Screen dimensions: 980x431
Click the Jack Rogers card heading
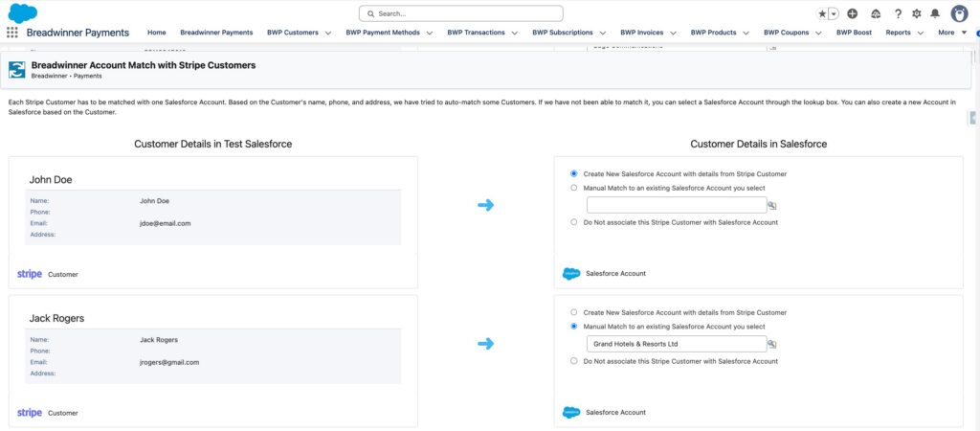coord(56,318)
